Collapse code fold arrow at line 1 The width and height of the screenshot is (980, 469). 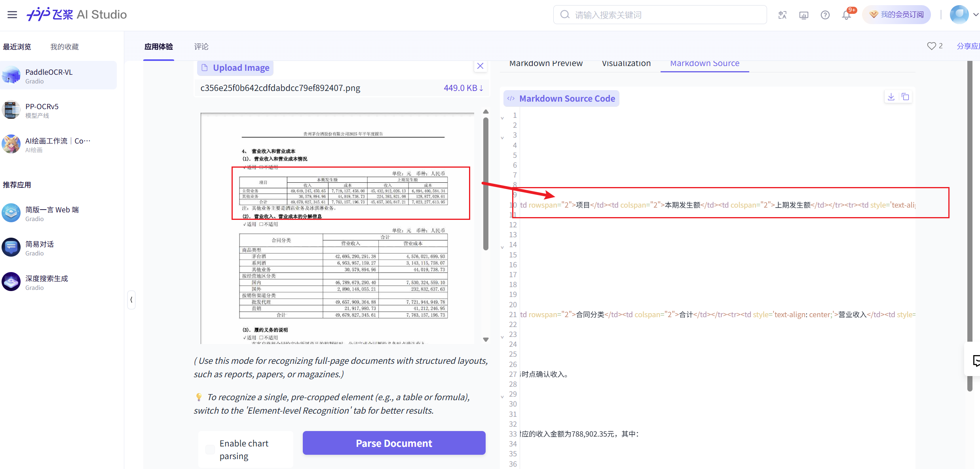tap(502, 118)
